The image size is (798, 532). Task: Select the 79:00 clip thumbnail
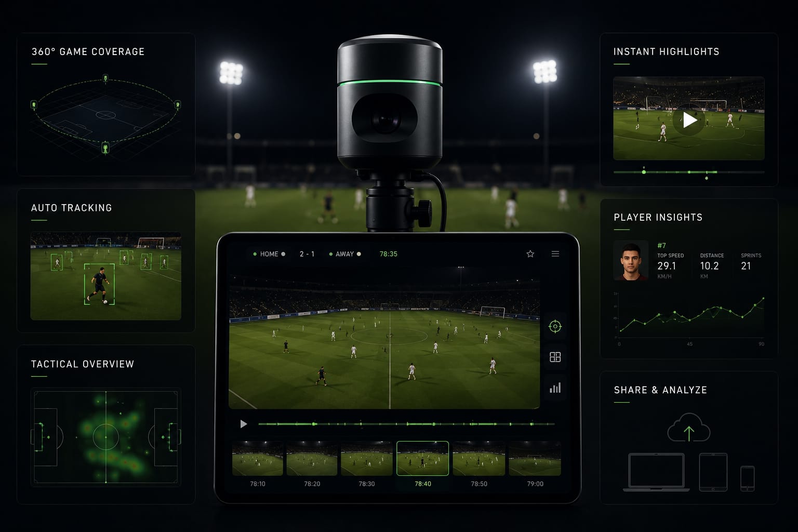[535, 458]
